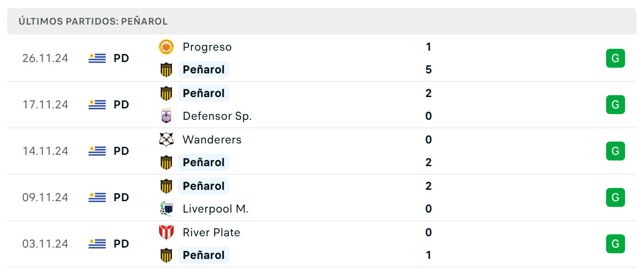
Task: Open the Wanderers team link
Action: tap(212, 140)
